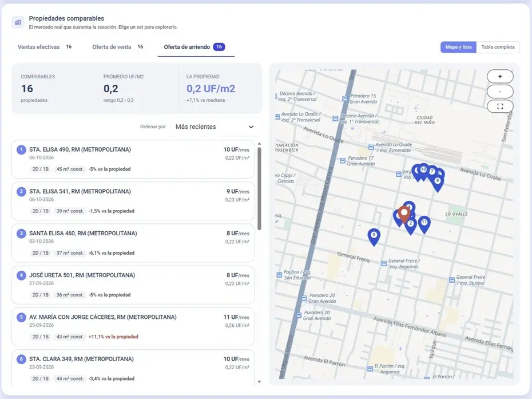Click the '2D / 1B' chip on STA. CLARA 349
The width and height of the screenshot is (532, 399).
pos(41,378)
